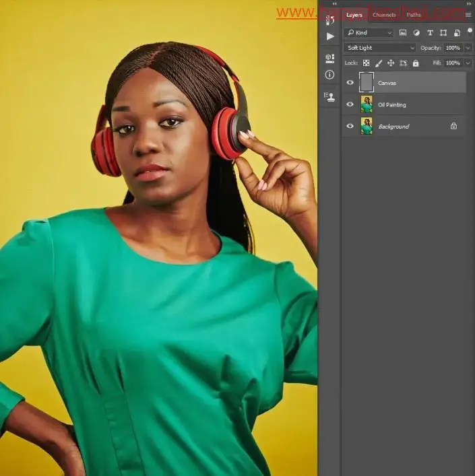
Task: Open the Clone Source stamp panel icon
Action: (x=329, y=96)
